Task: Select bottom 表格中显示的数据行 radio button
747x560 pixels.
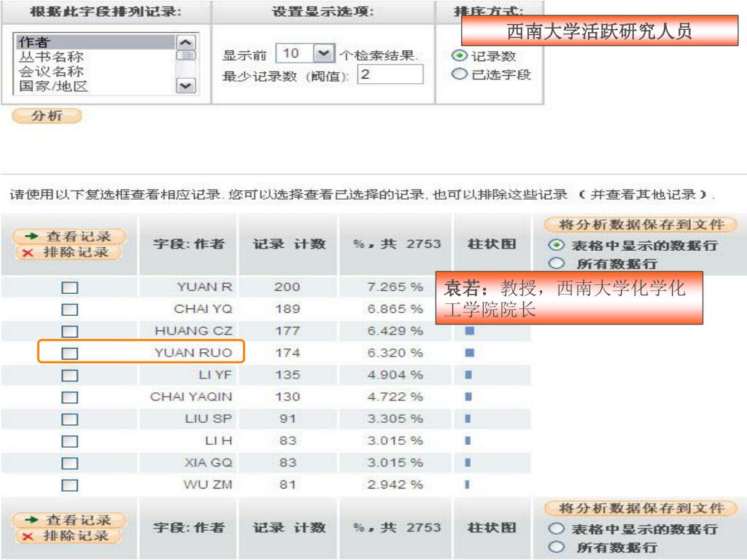Action: click(556, 529)
